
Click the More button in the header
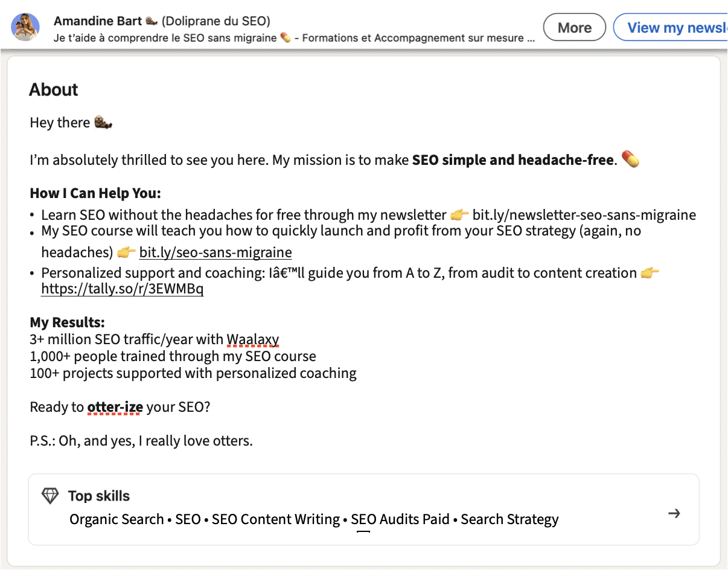[573, 27]
